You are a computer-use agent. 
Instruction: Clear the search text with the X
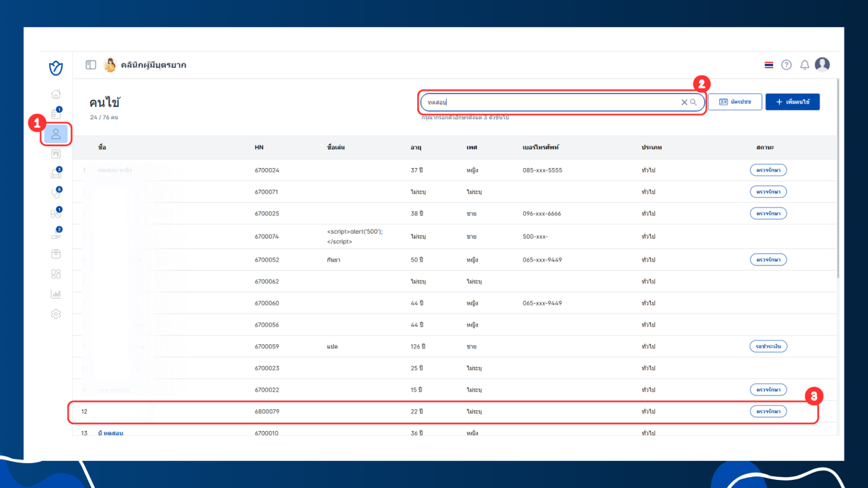(x=684, y=102)
